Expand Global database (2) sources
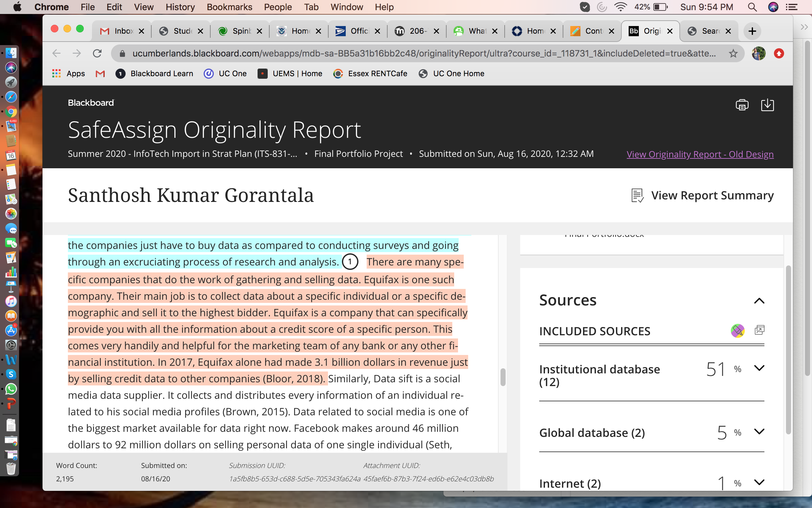Image resolution: width=812 pixels, height=508 pixels. coord(759,431)
